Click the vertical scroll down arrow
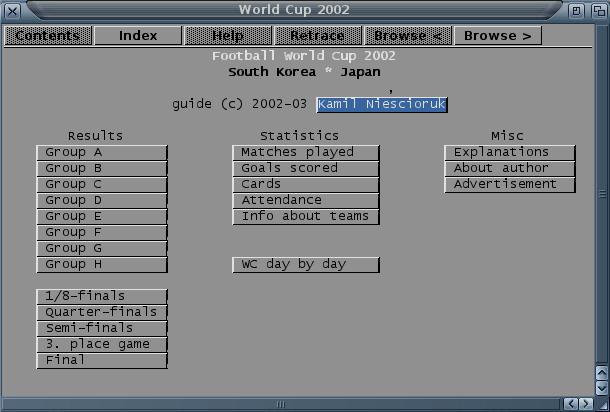Image resolution: width=610 pixels, height=412 pixels. click(601, 387)
